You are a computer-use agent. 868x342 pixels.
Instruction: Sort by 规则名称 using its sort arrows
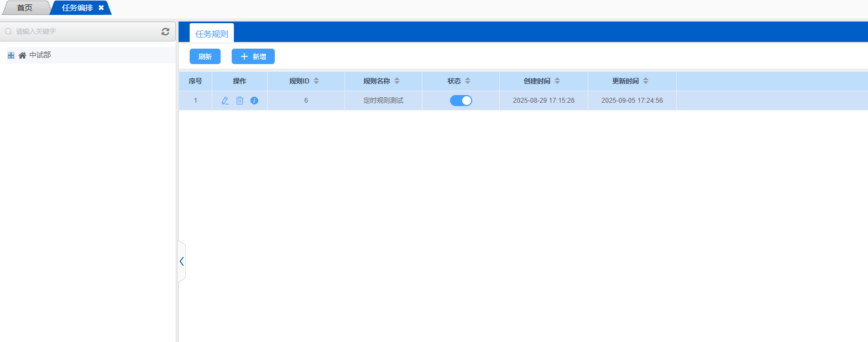pos(397,81)
